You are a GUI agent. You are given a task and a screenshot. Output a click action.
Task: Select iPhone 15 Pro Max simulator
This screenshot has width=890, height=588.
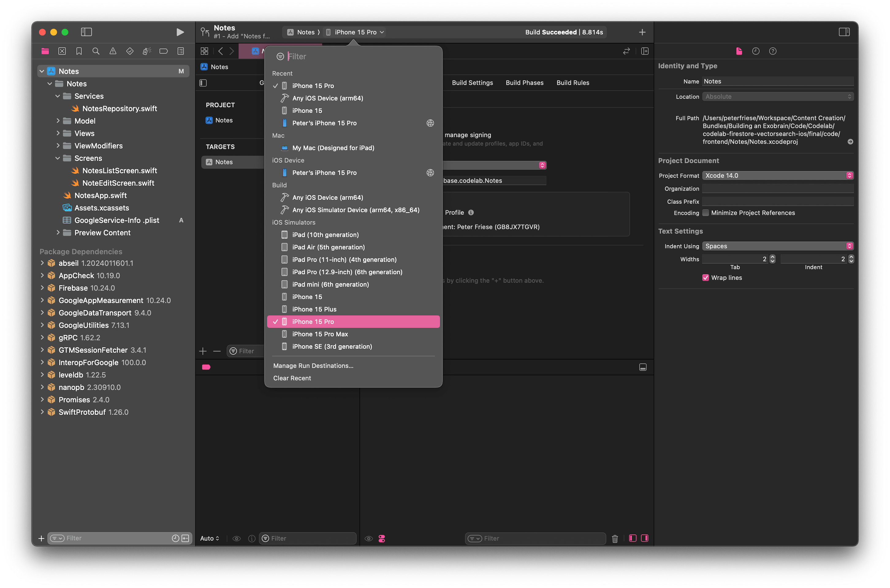[321, 334]
